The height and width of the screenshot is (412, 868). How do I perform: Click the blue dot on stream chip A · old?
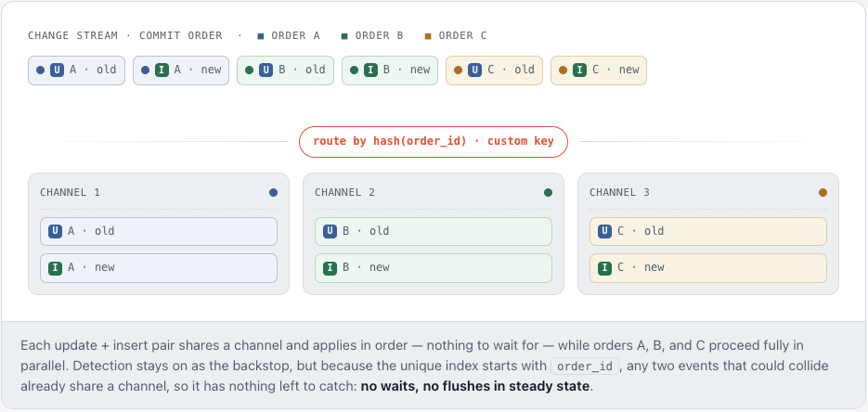[x=40, y=71]
